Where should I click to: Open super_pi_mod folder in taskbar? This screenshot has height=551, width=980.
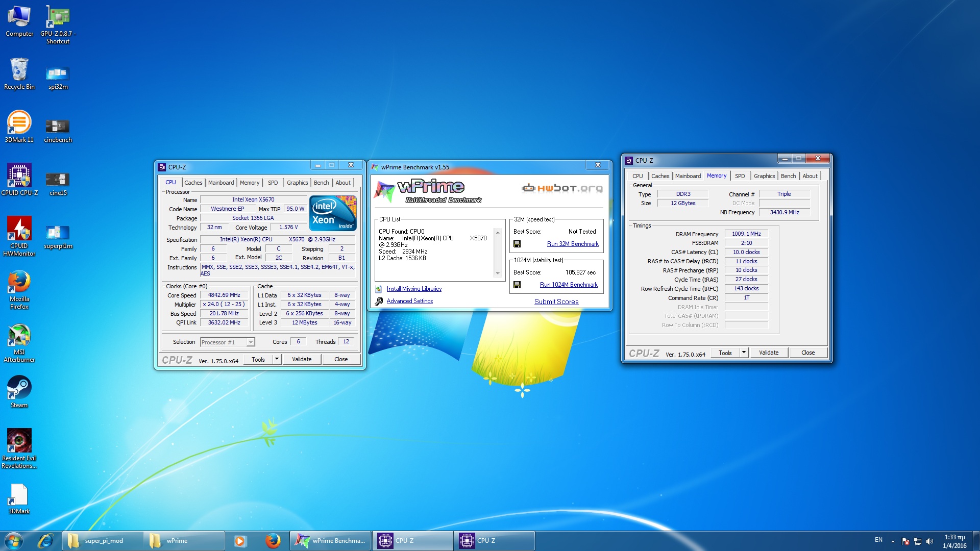coord(102,541)
